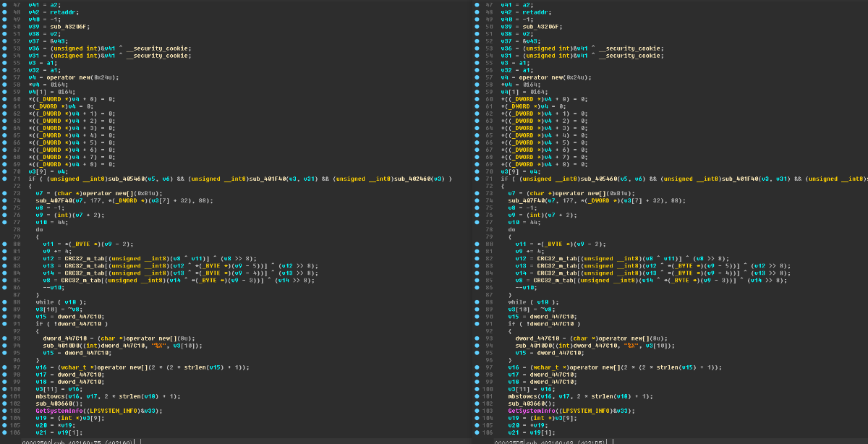Toggle breakpoint dot on left pane line 47
The height and width of the screenshot is (444, 868).
(5, 4)
